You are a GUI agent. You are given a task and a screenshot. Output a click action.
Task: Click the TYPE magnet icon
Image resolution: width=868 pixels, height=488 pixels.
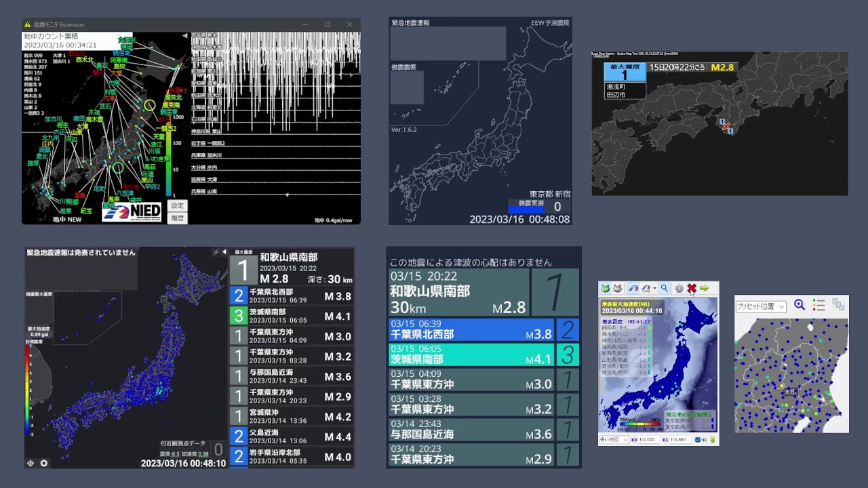pos(646,289)
